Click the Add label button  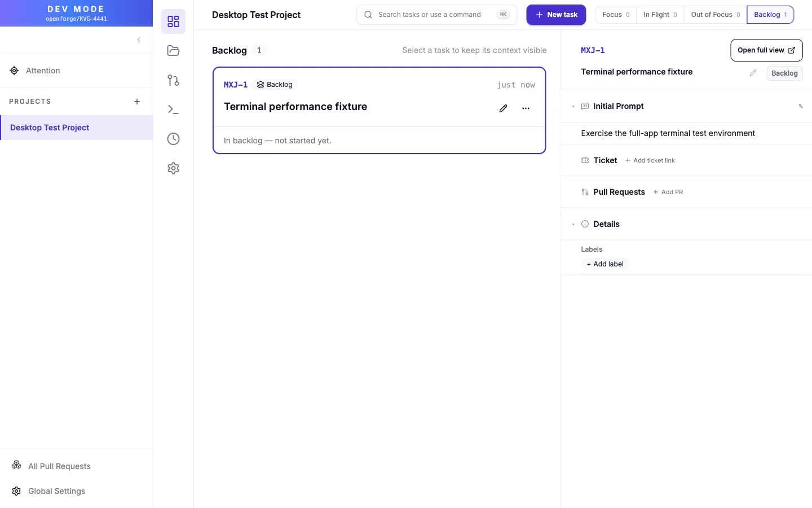pos(605,264)
